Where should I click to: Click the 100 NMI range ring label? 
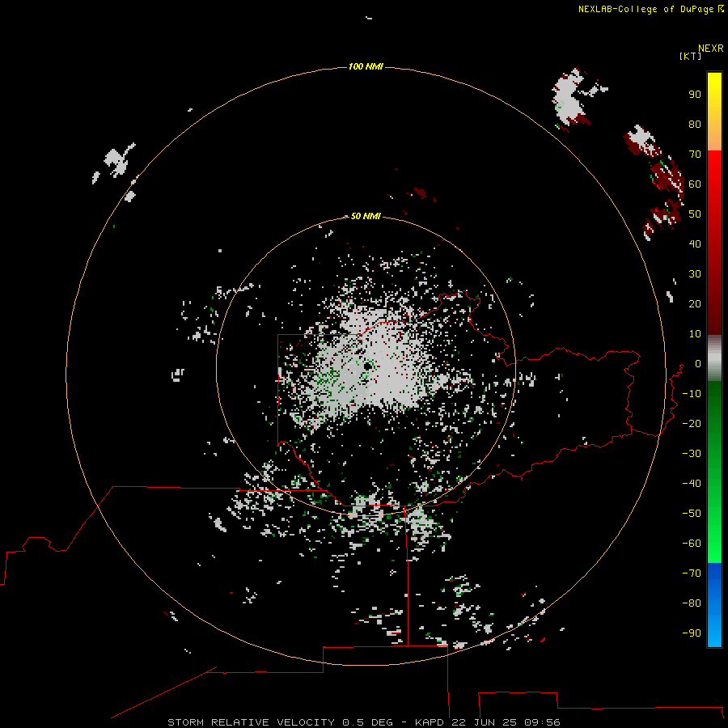click(x=366, y=66)
